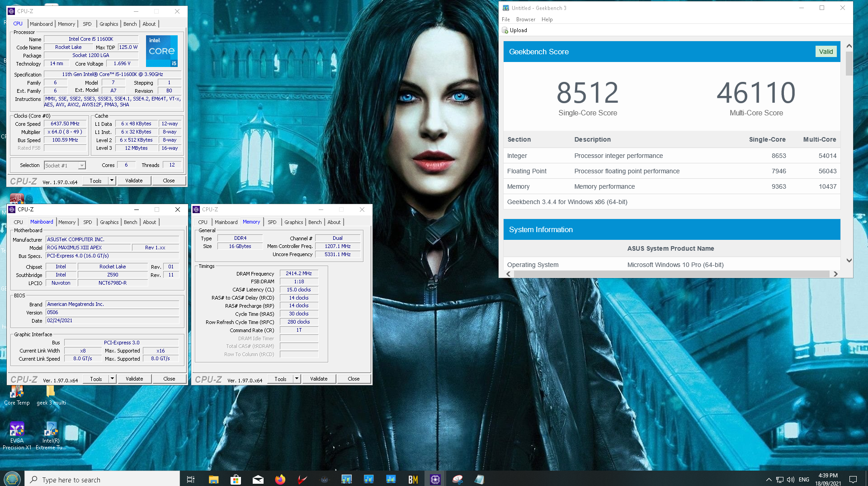Open Bench tab in the Mainboard CPU-Z window
The image size is (868, 486).
131,222
